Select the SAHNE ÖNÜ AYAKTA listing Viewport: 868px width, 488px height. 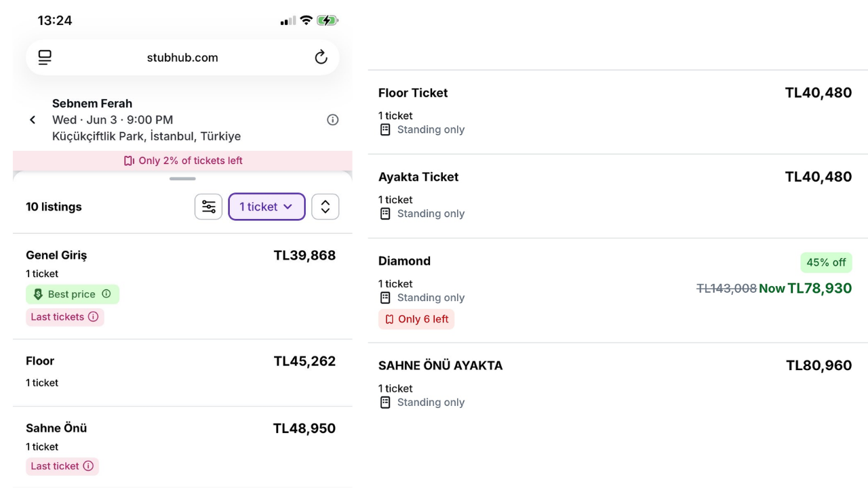tap(618, 384)
